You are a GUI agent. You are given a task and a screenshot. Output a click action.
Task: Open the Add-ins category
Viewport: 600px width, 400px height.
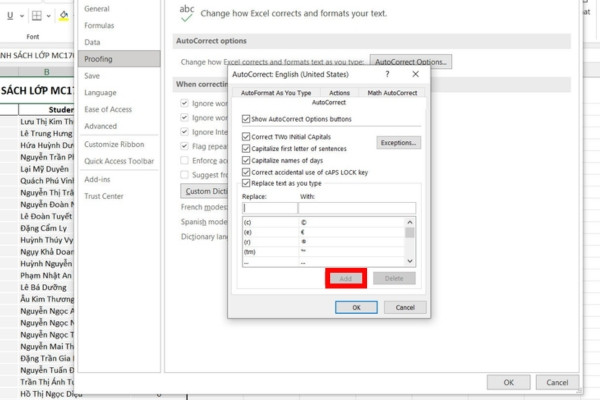(x=119, y=179)
